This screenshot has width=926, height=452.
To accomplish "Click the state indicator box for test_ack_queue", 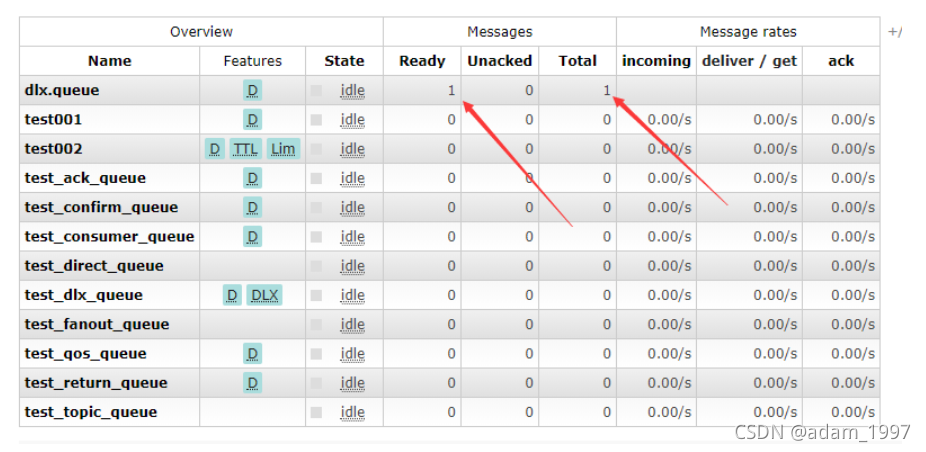I will click(x=317, y=178).
